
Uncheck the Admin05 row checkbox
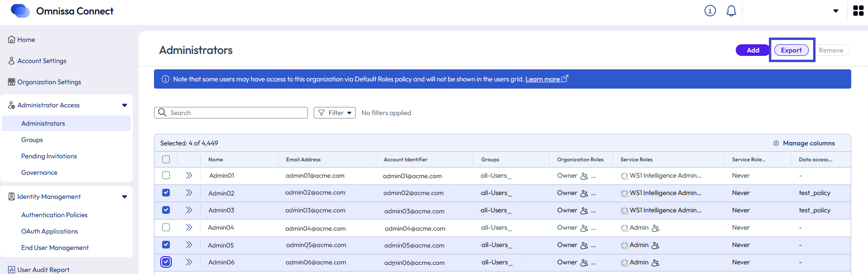coord(166,245)
